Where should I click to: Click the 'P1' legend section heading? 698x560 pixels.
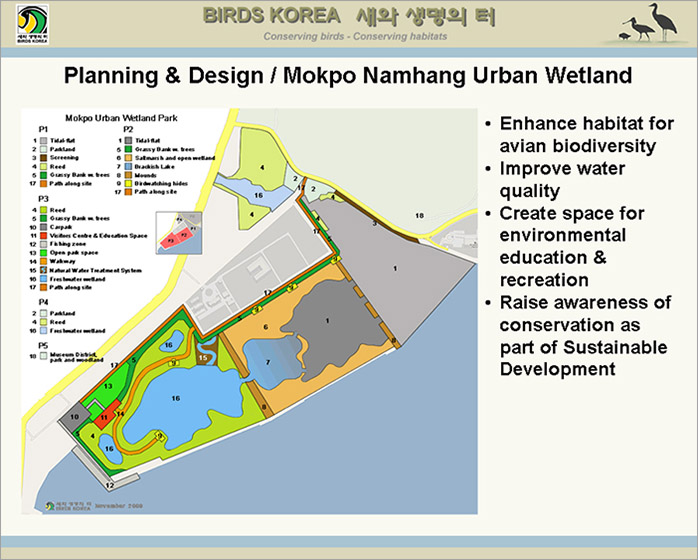(x=43, y=130)
